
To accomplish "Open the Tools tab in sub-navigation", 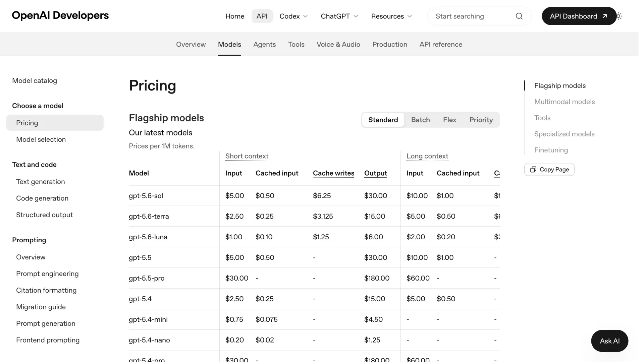I will point(296,44).
